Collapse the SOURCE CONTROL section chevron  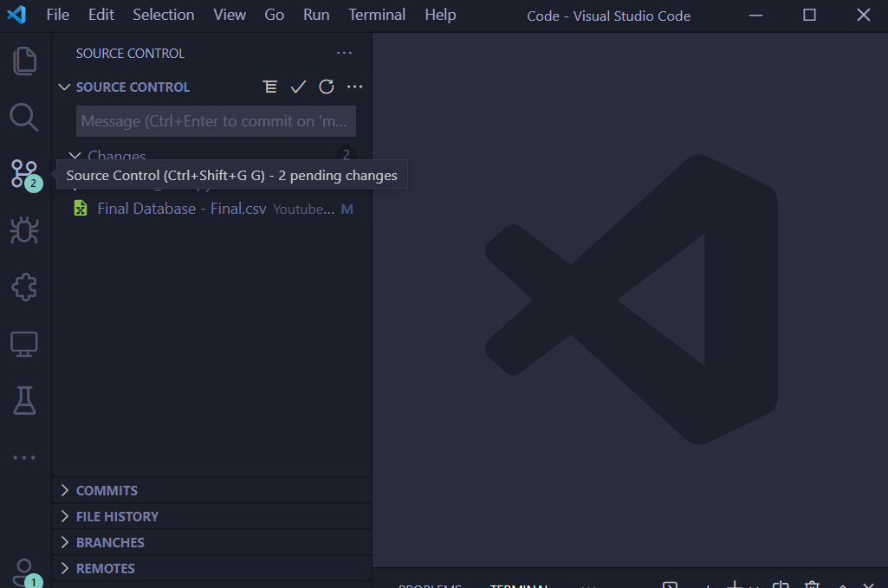[65, 87]
